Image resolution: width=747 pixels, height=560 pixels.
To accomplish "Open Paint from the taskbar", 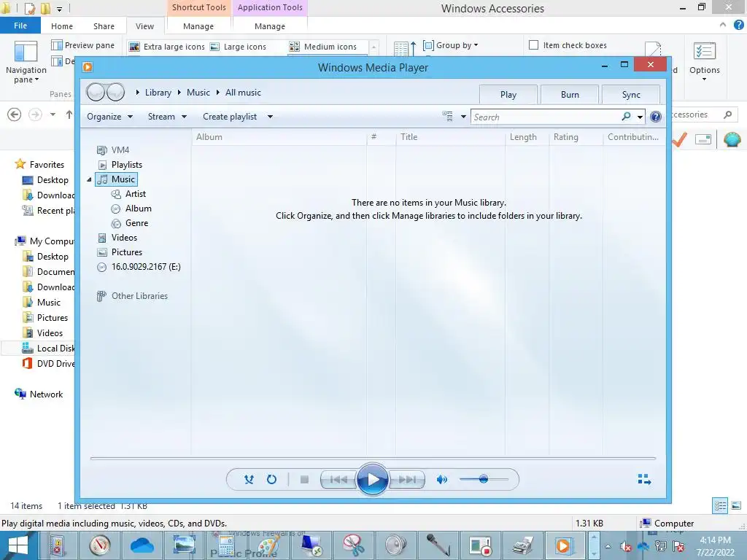I will tap(268, 545).
